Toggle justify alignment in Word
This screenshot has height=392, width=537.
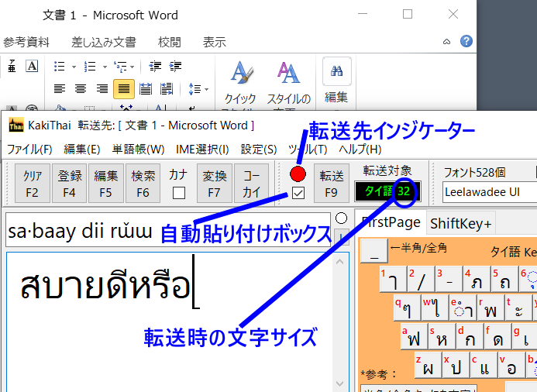coord(124,89)
